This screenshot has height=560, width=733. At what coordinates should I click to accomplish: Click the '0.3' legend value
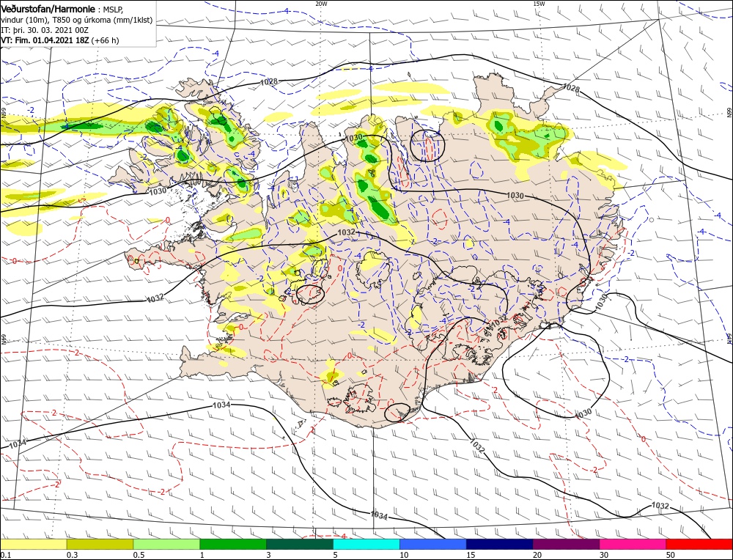(72, 555)
